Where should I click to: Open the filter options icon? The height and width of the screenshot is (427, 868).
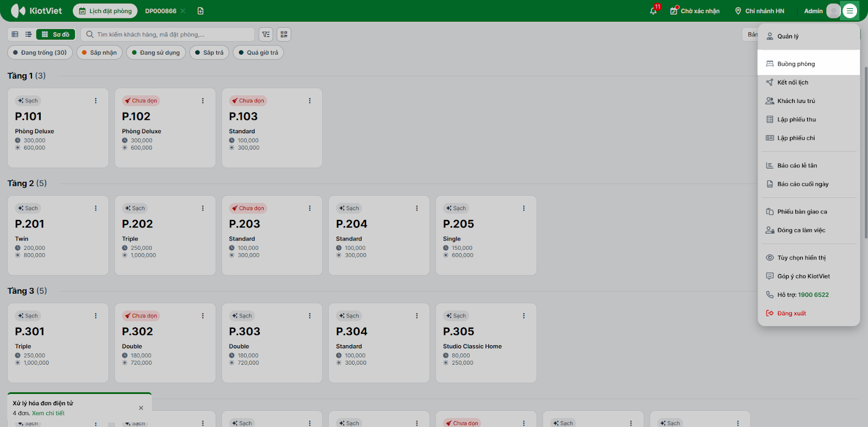pyautogui.click(x=266, y=35)
